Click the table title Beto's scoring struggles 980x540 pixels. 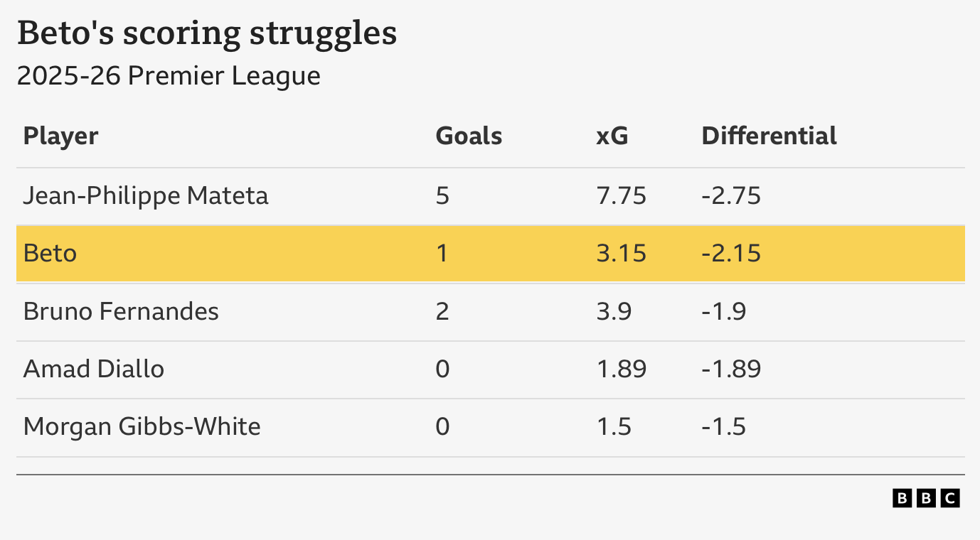point(207,34)
